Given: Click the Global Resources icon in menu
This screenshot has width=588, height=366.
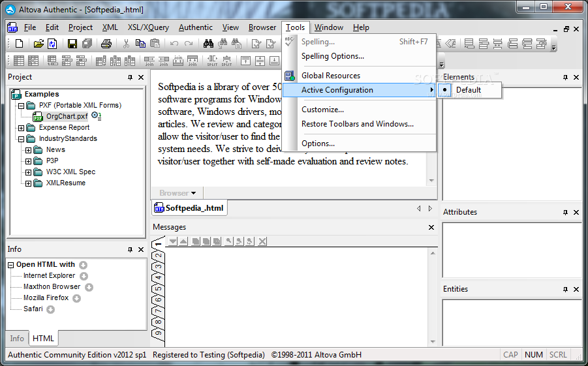Looking at the screenshot, I should (x=290, y=76).
